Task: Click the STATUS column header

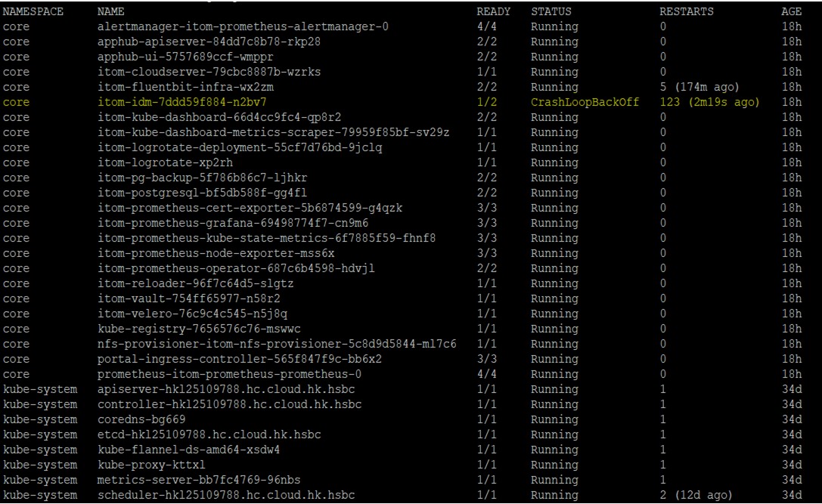Action: click(x=551, y=13)
